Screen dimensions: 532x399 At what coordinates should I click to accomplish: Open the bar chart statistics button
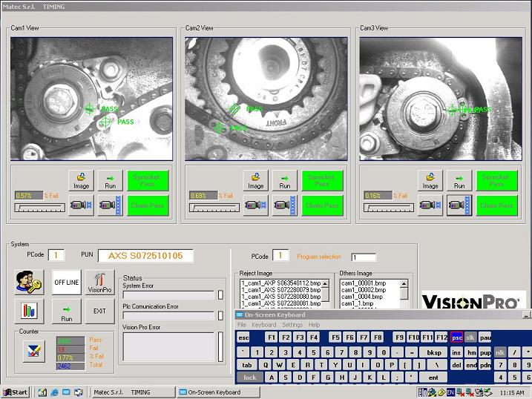(x=27, y=310)
